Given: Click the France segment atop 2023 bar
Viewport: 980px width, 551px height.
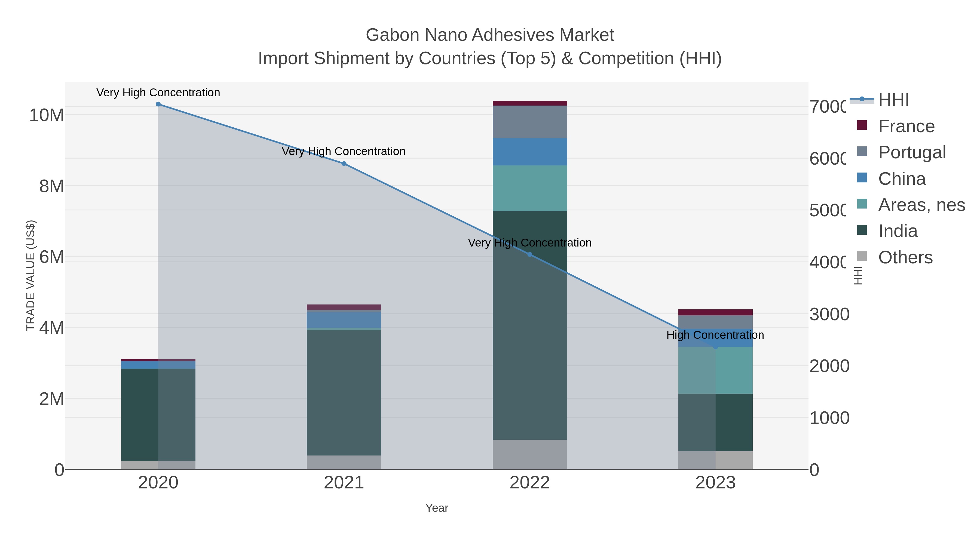Looking at the screenshot, I should [716, 313].
